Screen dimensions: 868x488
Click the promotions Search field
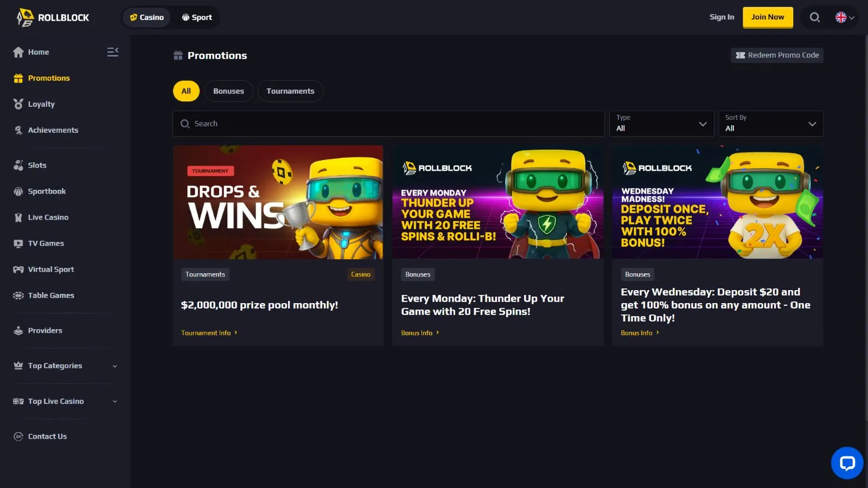pos(388,124)
